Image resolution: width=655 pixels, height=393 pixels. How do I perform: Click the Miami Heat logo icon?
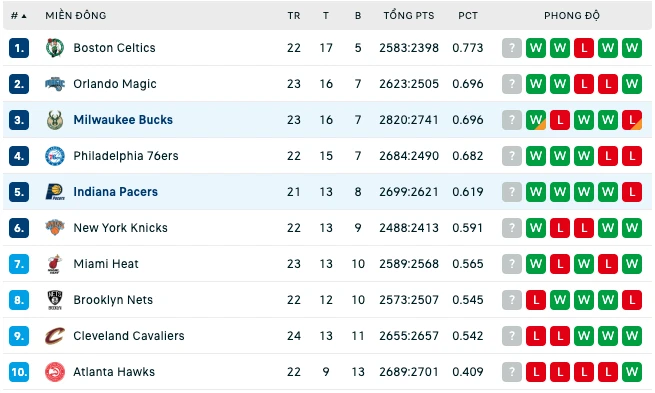(55, 264)
